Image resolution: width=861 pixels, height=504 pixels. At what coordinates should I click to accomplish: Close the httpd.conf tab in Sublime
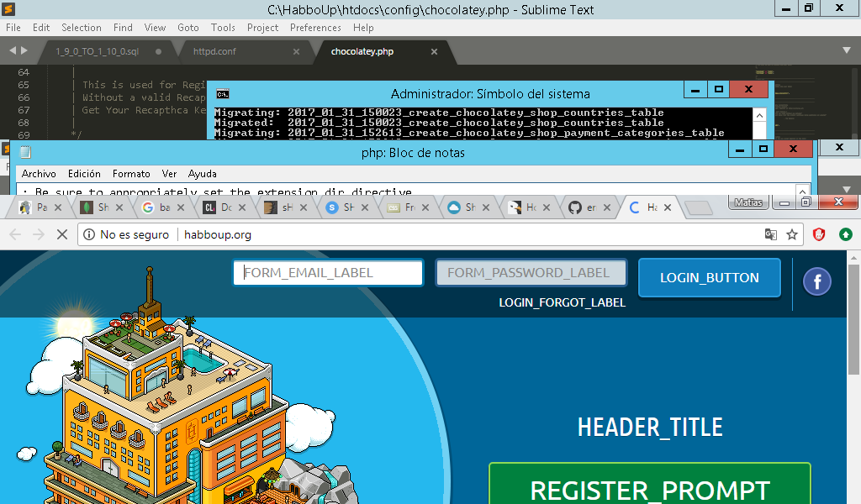296,51
